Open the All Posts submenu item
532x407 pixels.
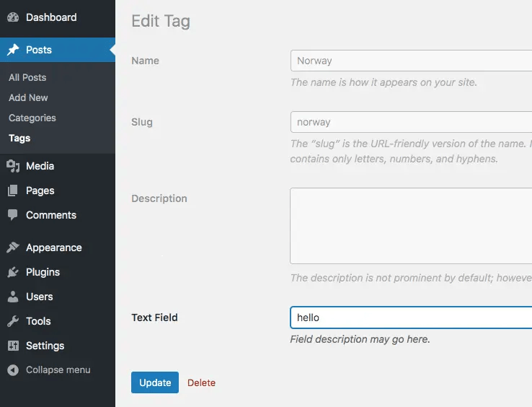pos(27,77)
